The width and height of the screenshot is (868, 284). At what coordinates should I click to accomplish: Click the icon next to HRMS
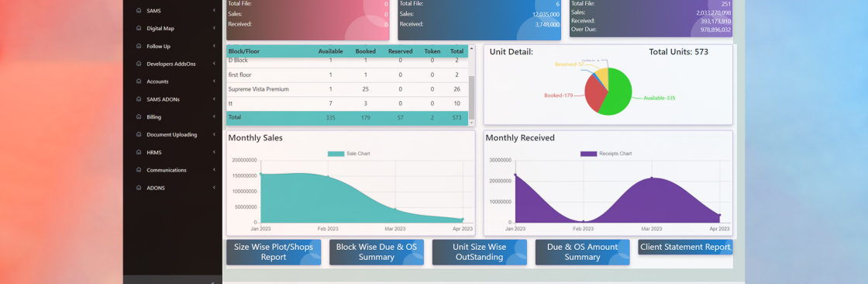[139, 153]
